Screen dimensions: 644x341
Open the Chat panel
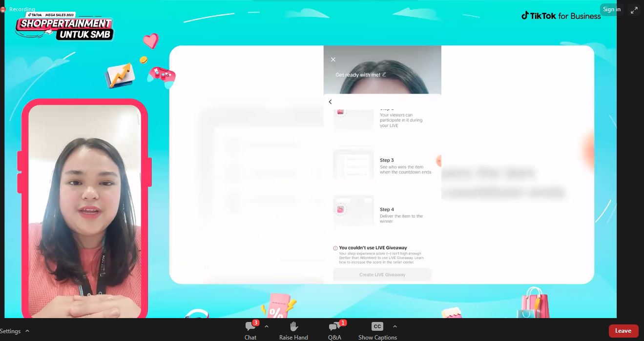click(250, 330)
